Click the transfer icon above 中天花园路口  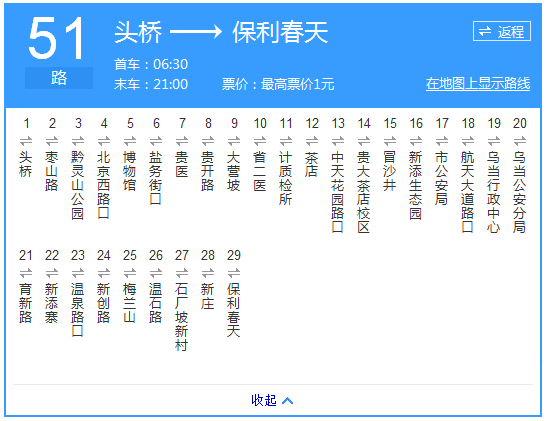(x=338, y=141)
